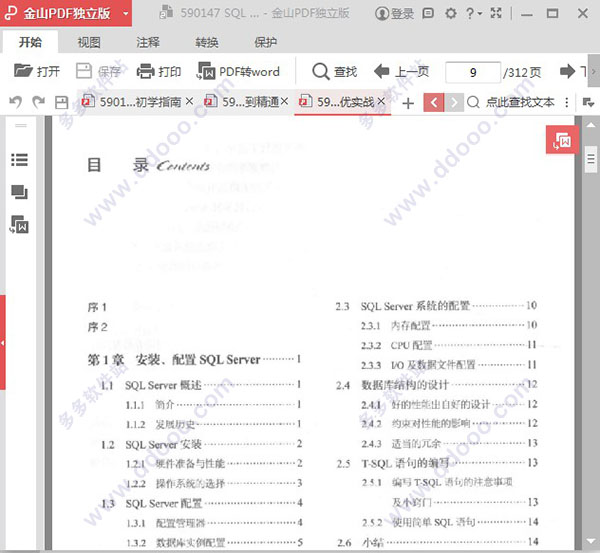The image size is (600, 553).
Task: Open the page thumbnails sidebar icon
Action: click(19, 192)
